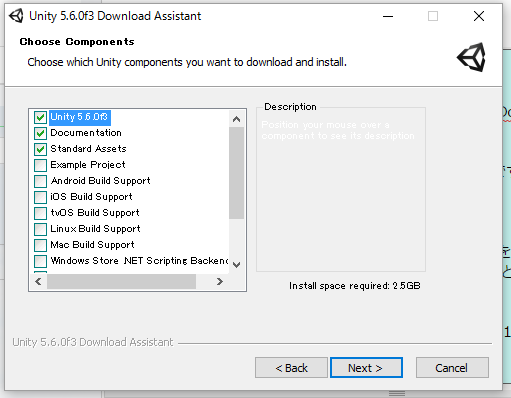The image size is (511, 398).
Task: Click the Install space required: 2.5GB text
Action: [x=355, y=286]
